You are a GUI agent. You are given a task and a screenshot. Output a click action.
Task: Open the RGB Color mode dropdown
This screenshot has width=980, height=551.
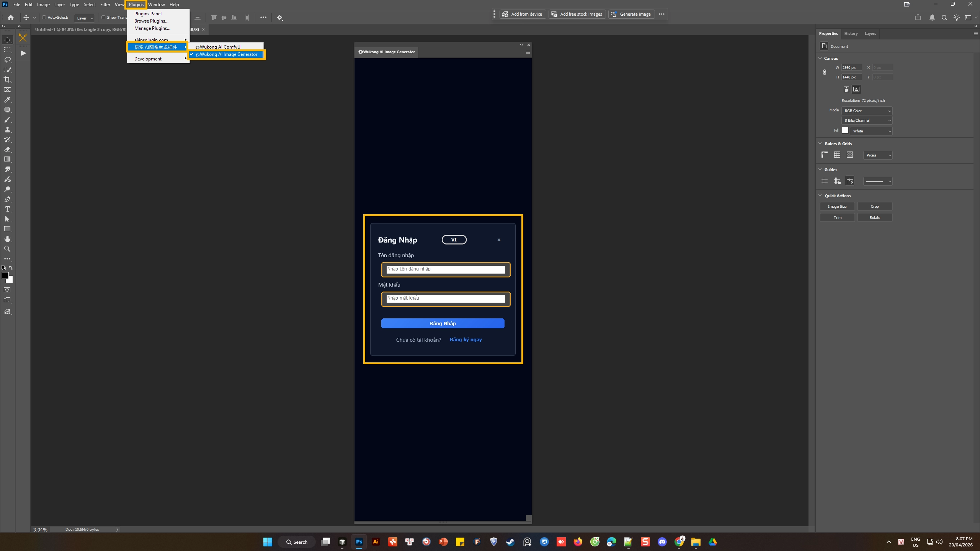click(867, 111)
